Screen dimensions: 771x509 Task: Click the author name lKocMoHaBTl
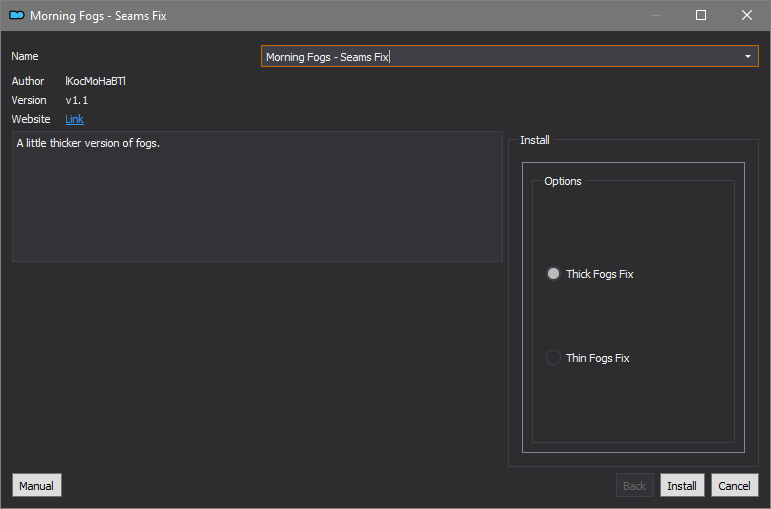point(95,81)
